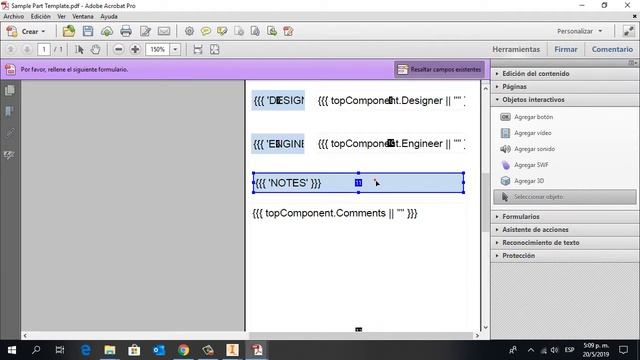The height and width of the screenshot is (360, 640).
Task: Expand the Edición del contenido section
Action: click(565, 73)
